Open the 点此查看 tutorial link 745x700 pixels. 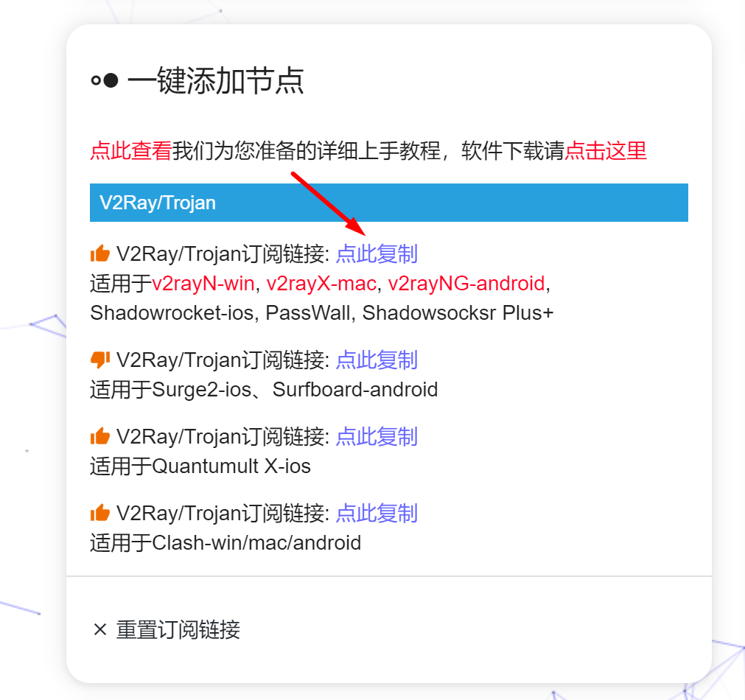click(131, 150)
